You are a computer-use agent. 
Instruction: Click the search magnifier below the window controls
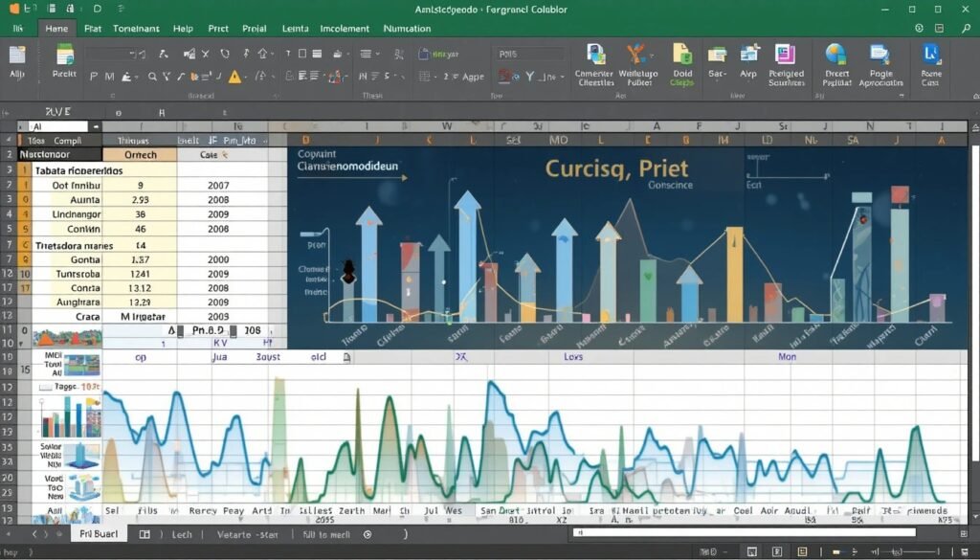pyautogui.click(x=967, y=28)
